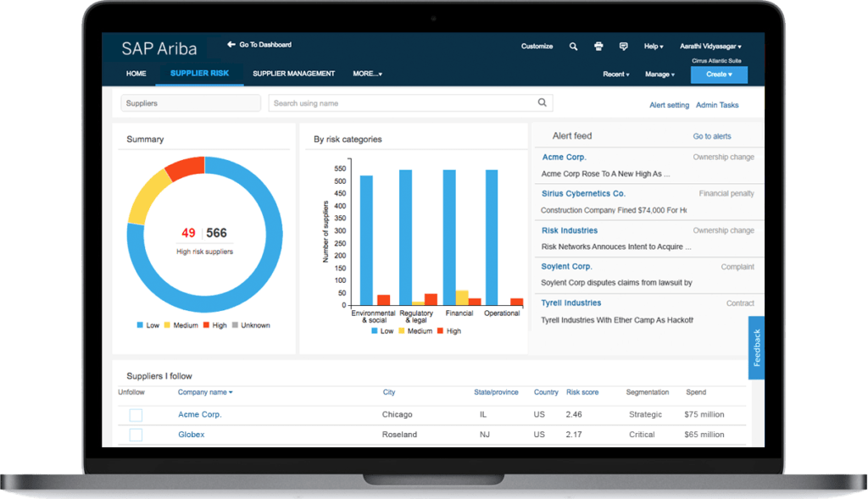Open the Soylent Corp. alert link
Screen dimensions: 868x499
pos(567,267)
